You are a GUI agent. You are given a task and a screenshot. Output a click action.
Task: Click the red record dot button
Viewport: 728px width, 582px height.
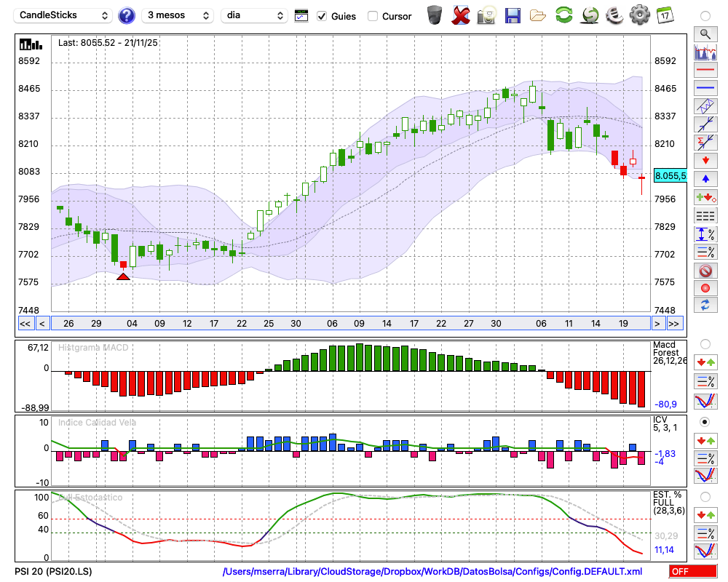pyautogui.click(x=705, y=288)
